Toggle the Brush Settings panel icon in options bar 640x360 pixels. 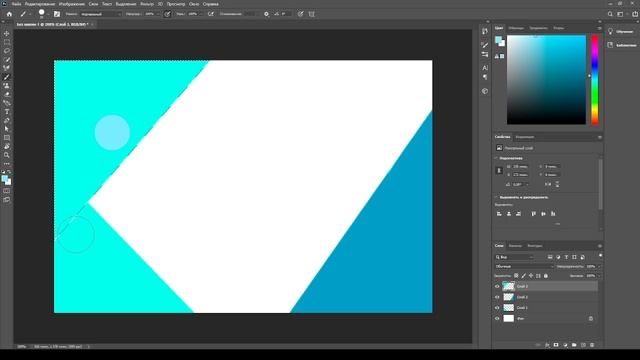pos(57,14)
